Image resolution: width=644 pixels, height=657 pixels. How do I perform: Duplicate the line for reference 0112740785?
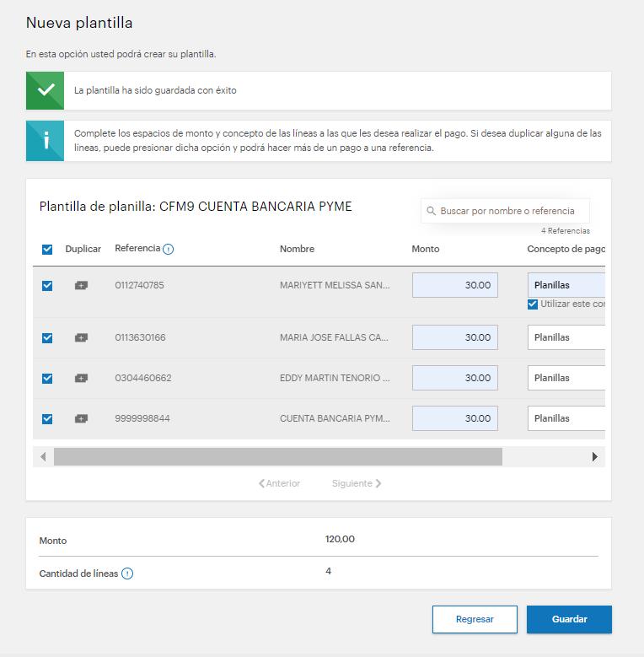pos(81,286)
